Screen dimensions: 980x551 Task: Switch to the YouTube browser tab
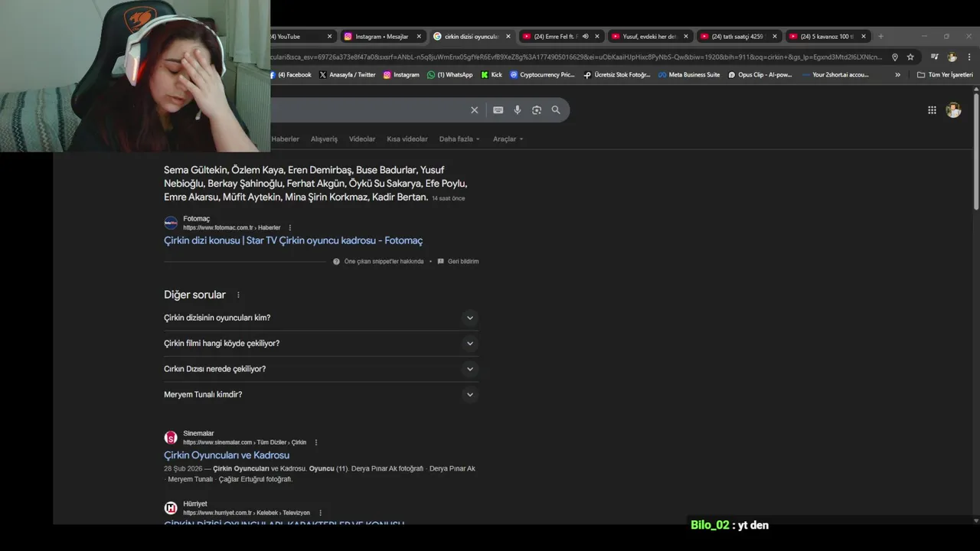coord(300,36)
